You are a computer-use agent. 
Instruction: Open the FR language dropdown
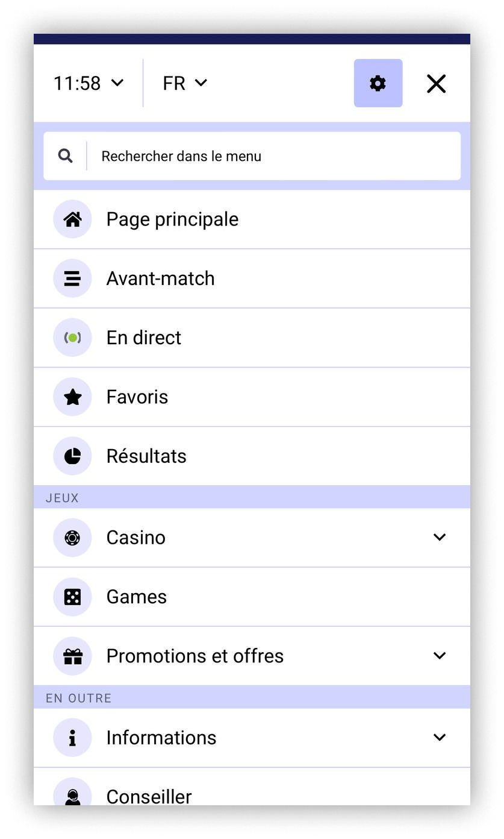[185, 83]
